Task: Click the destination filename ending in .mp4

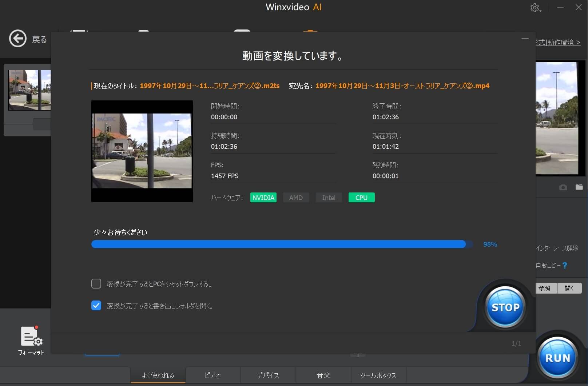Action: click(402, 86)
